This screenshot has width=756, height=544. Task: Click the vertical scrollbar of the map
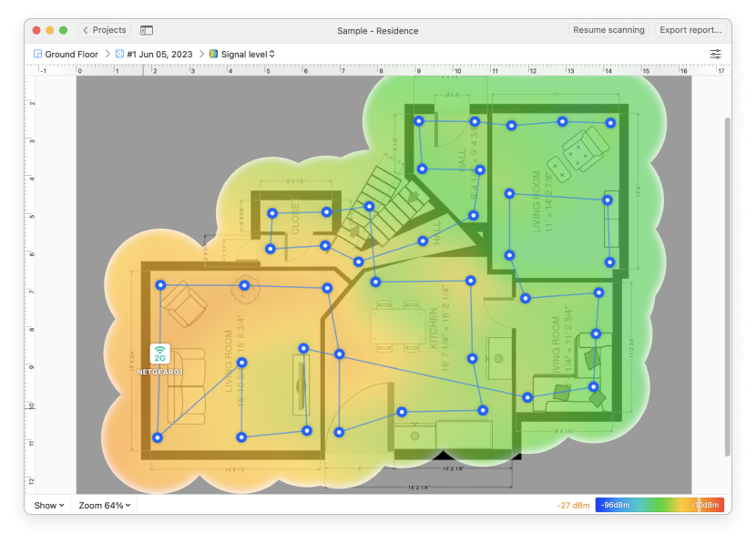point(728,286)
